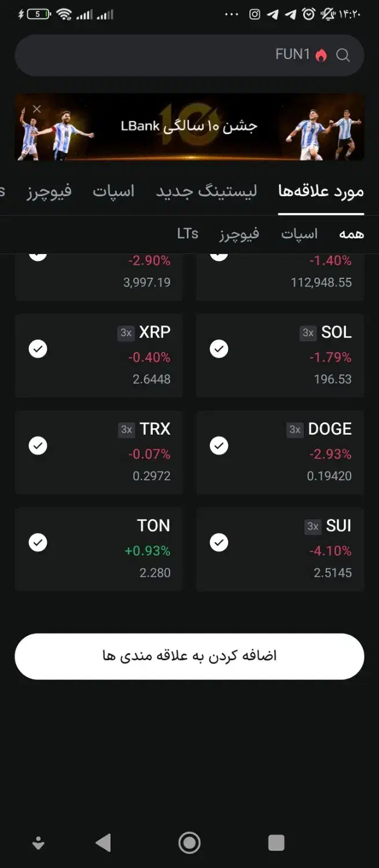Tap the search magnifier icon
379x868 pixels.
pyautogui.click(x=343, y=56)
